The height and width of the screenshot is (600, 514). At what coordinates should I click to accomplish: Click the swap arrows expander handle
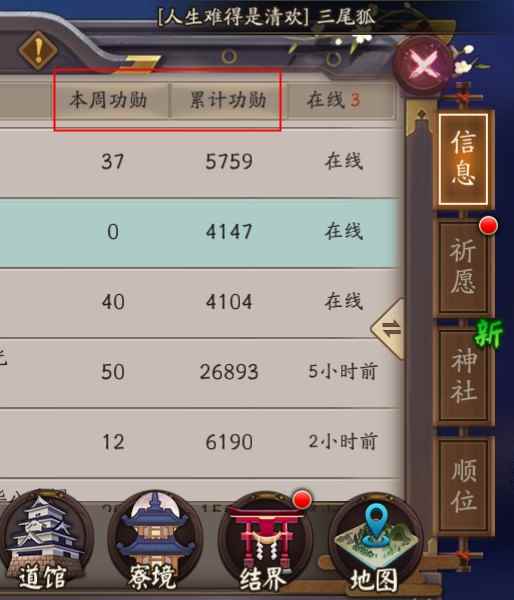(x=389, y=329)
